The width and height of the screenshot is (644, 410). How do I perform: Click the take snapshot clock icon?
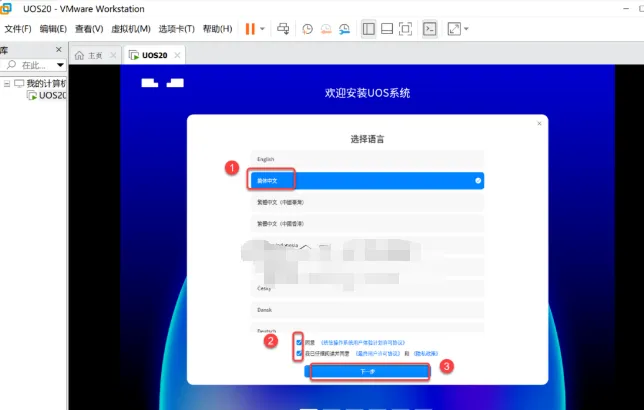(307, 29)
